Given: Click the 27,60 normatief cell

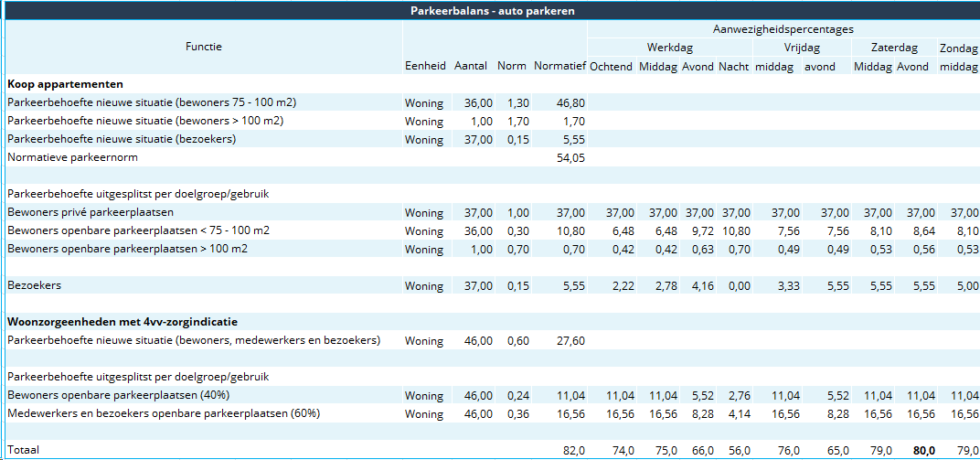Looking at the screenshot, I should (x=570, y=341).
